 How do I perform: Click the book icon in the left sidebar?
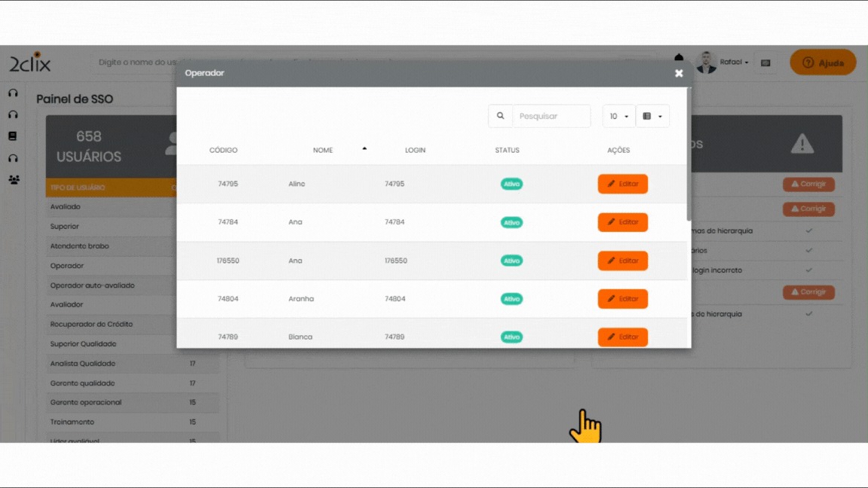tap(13, 136)
